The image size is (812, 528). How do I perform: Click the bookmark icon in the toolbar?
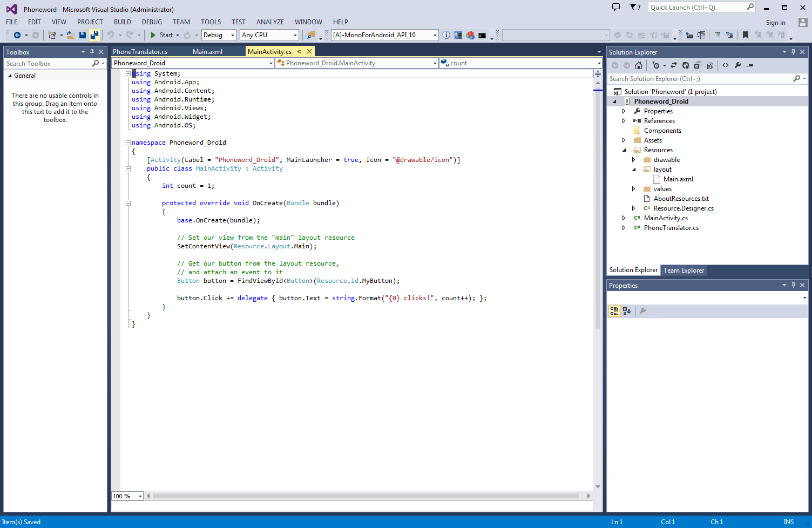[746, 35]
